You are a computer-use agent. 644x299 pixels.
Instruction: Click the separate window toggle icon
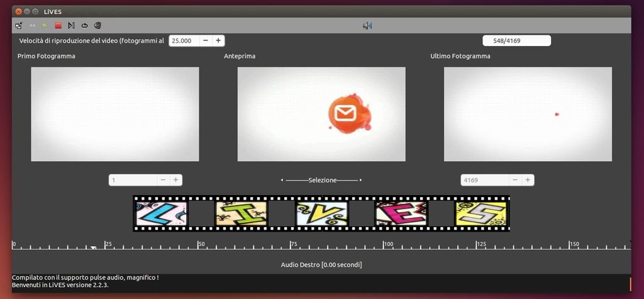coord(18,26)
